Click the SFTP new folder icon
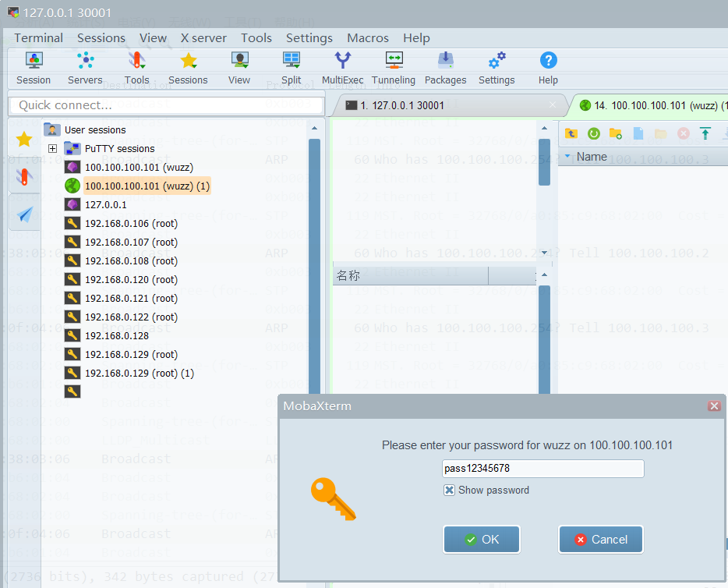The image size is (728, 588). pos(616,134)
